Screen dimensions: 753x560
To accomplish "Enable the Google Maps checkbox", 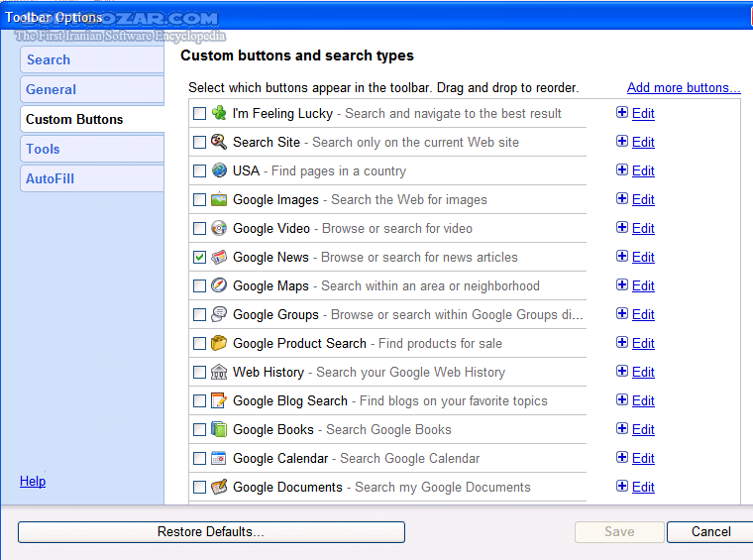I will click(x=199, y=286).
